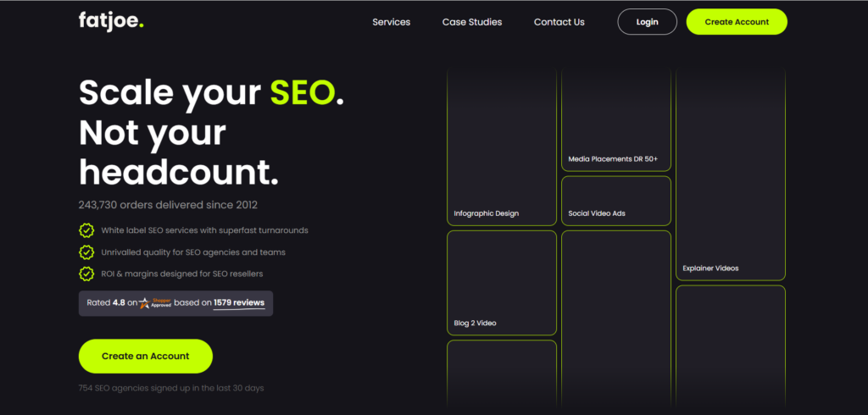Image resolution: width=868 pixels, height=415 pixels.
Task: Open the Explainer Videos card
Action: pyautogui.click(x=731, y=174)
